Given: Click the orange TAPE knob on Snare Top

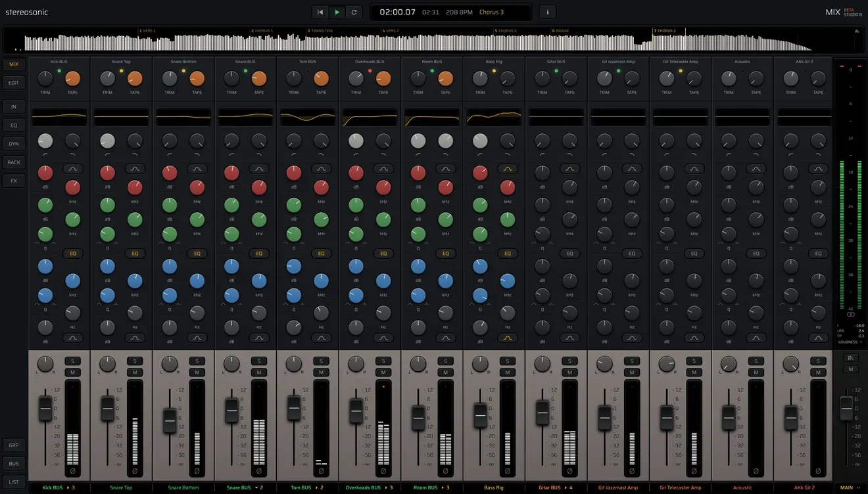Looking at the screenshot, I should (x=135, y=79).
